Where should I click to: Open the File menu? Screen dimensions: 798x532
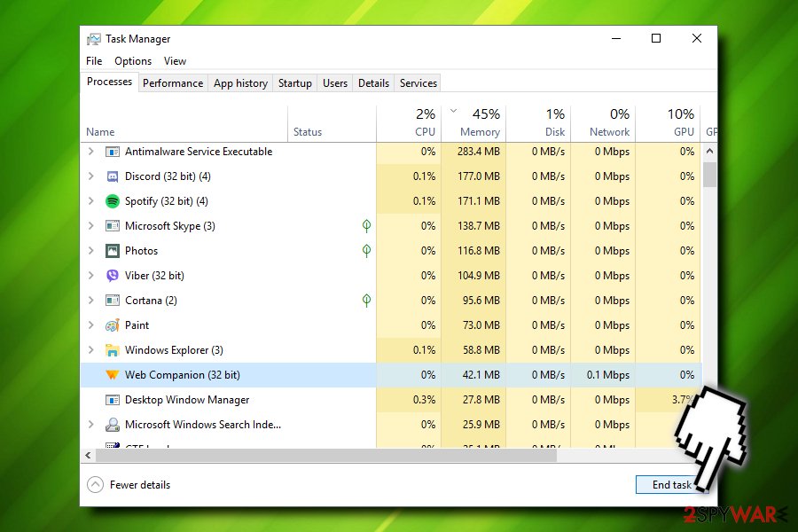click(x=94, y=61)
